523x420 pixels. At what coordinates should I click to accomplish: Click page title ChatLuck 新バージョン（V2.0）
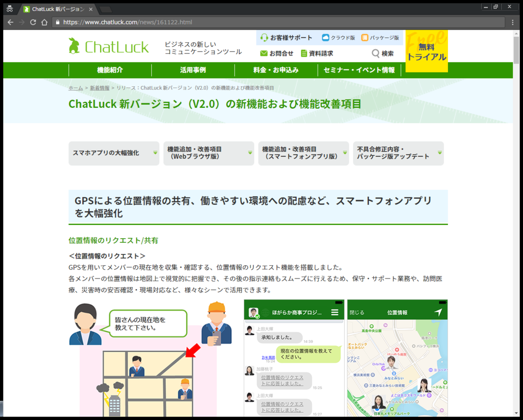(x=215, y=104)
